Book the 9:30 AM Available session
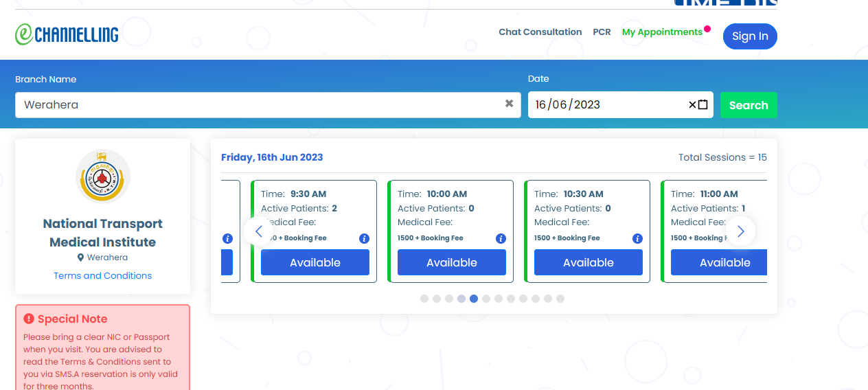Viewport: 868px width, 390px height. pos(315,262)
